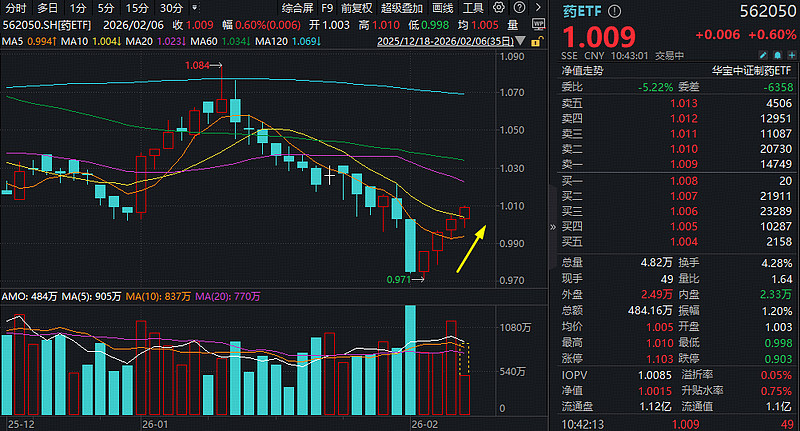Select 买一 price 1.008
800x431 pixels.
tap(684, 181)
